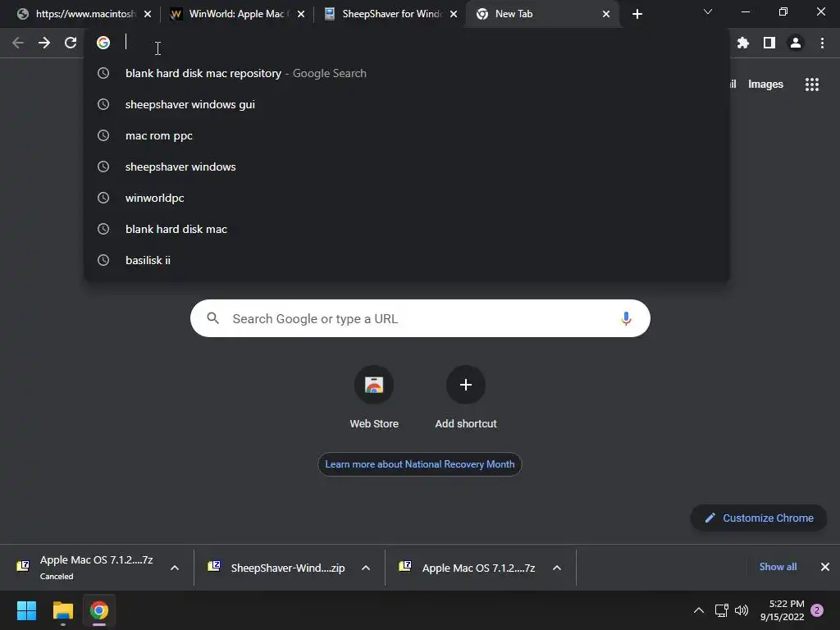This screenshot has width=840, height=630.
Task: Open the Google apps grid
Action: (x=812, y=84)
